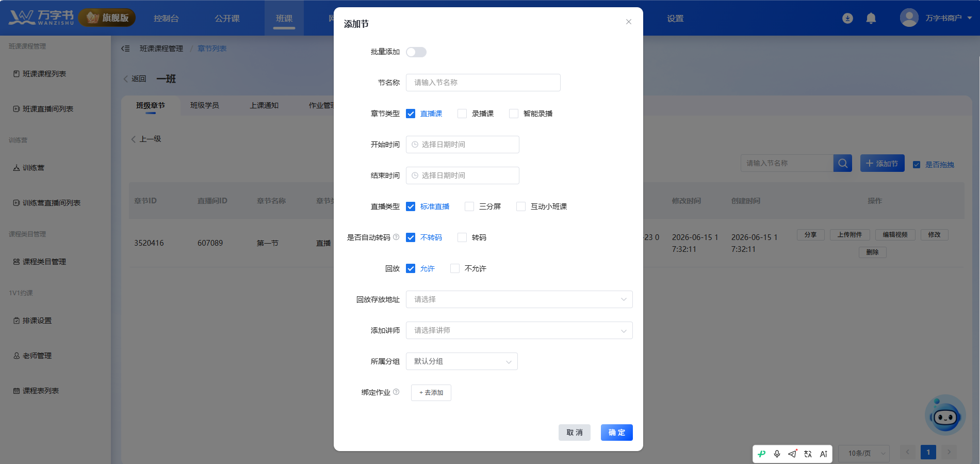Open the 结束时间 date picker

point(462,175)
